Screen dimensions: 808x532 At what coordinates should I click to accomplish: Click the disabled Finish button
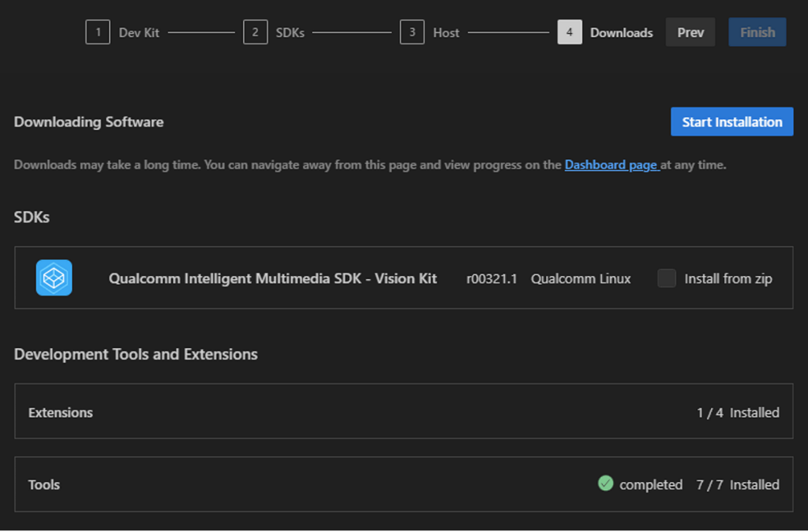[x=757, y=31]
